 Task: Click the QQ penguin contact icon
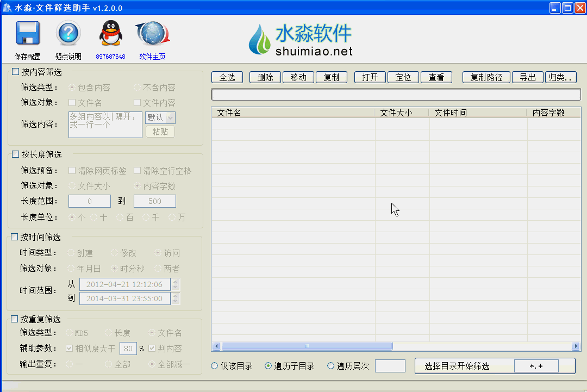[110, 34]
